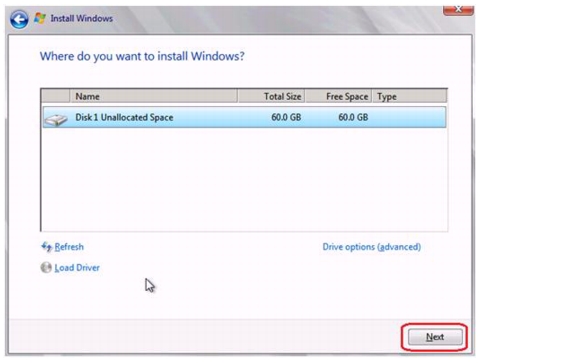Click the heading 'Where do you want to install Windows?'
Image resolution: width=576 pixels, height=363 pixels.
tap(142, 57)
